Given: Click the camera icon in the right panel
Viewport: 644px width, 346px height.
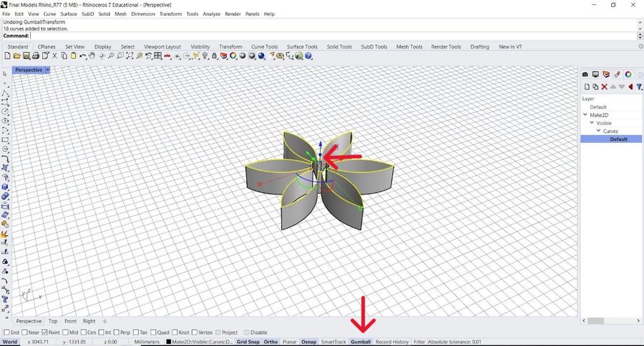Looking at the screenshot, I should pos(585,74).
